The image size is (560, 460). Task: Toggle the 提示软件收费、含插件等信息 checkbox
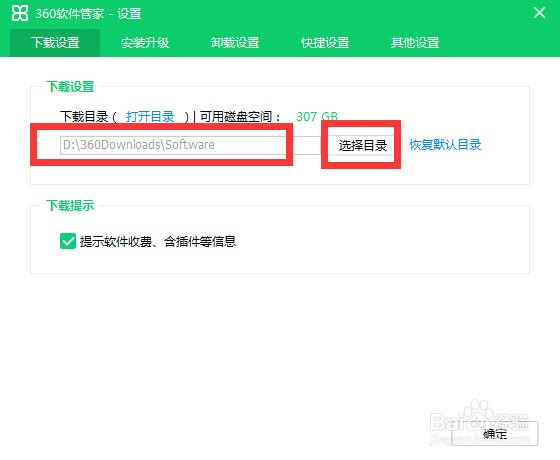coord(68,241)
